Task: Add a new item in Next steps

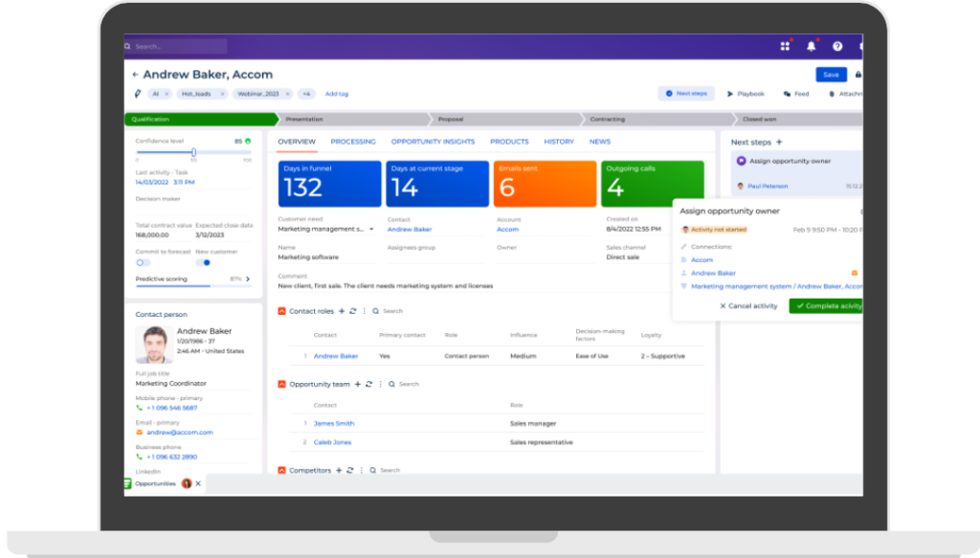Action: point(779,143)
